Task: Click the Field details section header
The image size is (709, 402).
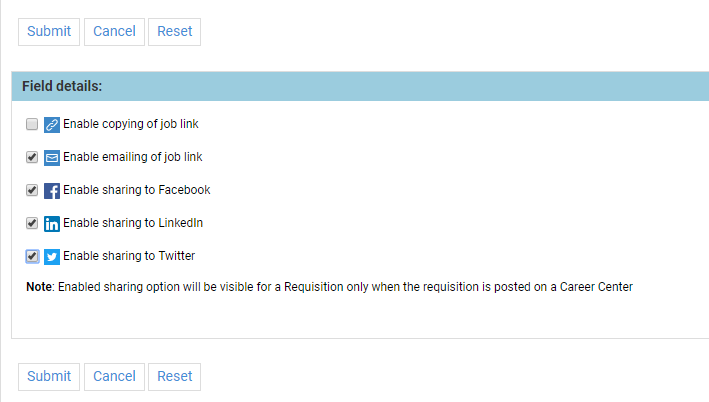Action: click(62, 86)
